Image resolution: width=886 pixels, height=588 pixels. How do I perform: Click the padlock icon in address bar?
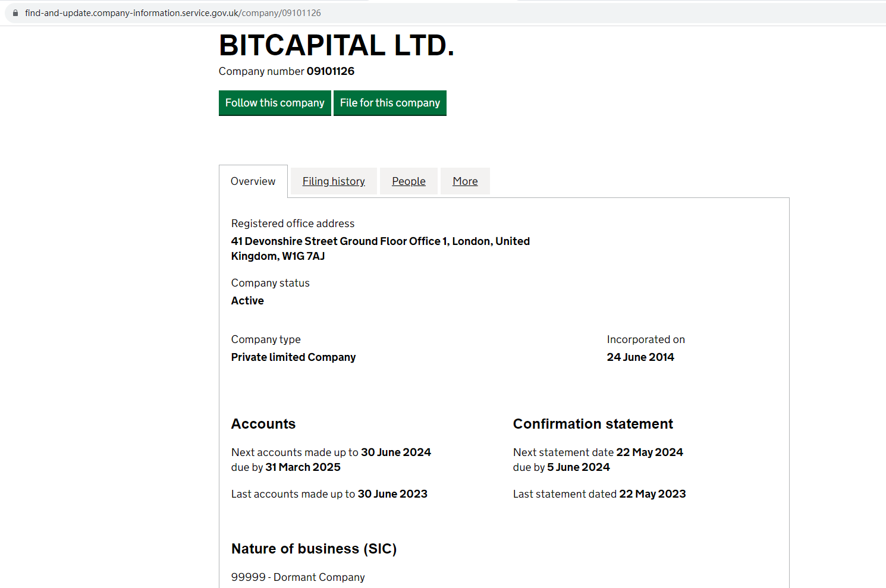(x=15, y=12)
